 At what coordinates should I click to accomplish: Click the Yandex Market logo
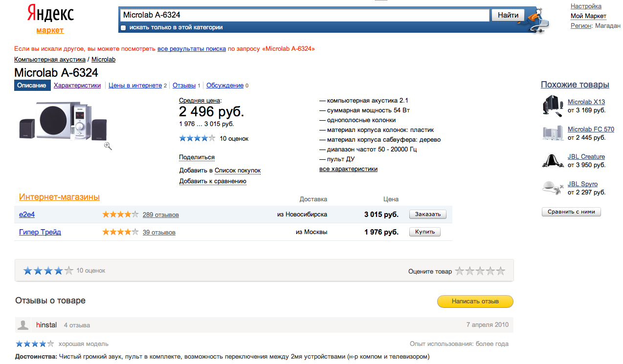(x=50, y=20)
